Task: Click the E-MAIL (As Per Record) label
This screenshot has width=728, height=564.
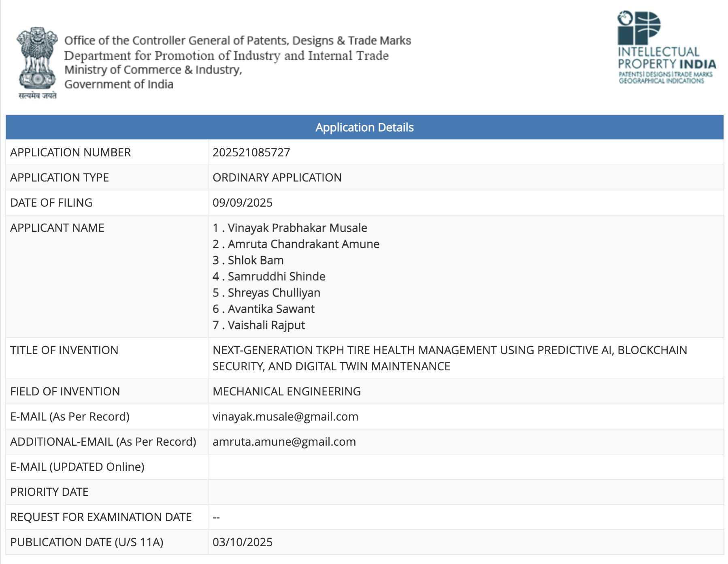Action: tap(70, 417)
